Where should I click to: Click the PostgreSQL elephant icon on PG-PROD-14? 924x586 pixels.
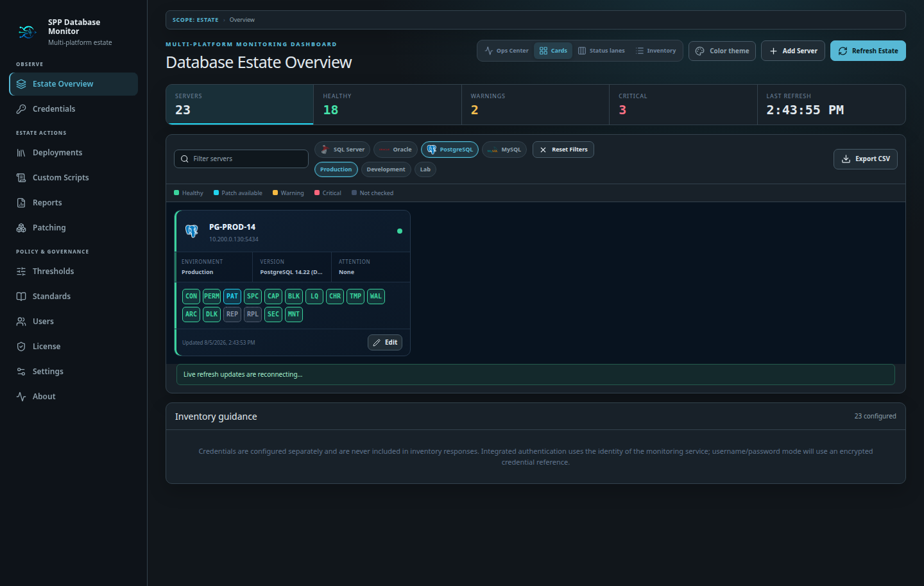(192, 231)
